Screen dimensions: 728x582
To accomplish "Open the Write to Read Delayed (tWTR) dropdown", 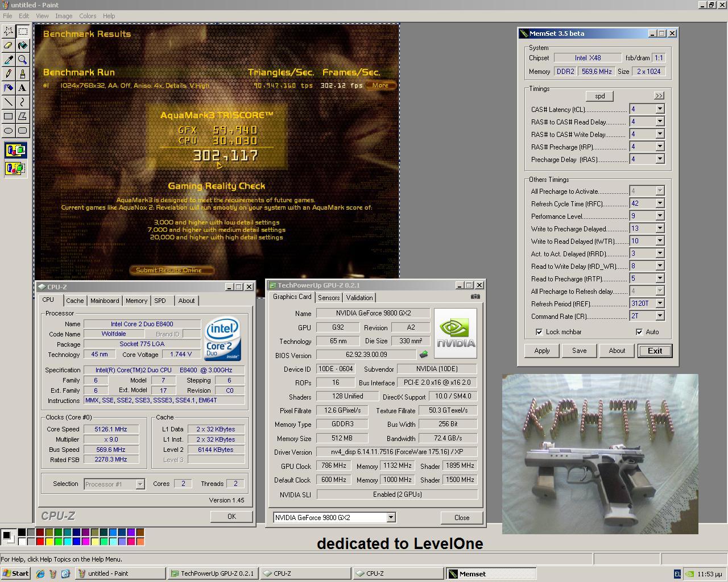I will coord(660,241).
